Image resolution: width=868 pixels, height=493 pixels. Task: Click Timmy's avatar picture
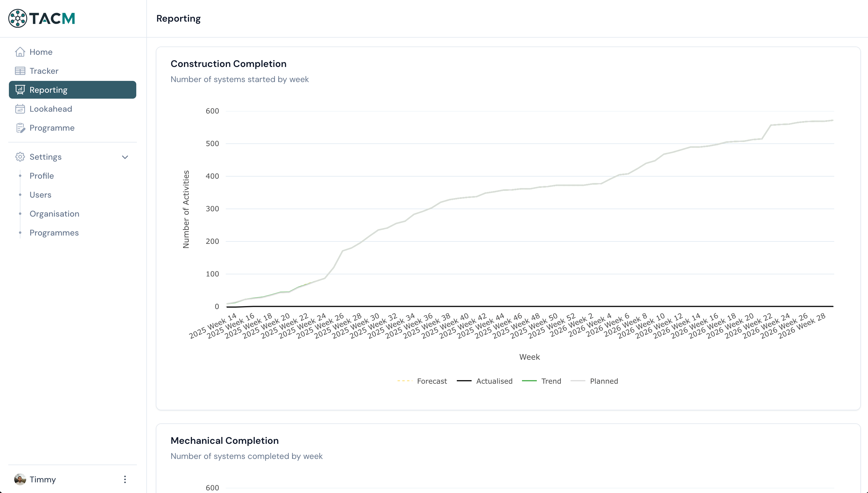20,479
